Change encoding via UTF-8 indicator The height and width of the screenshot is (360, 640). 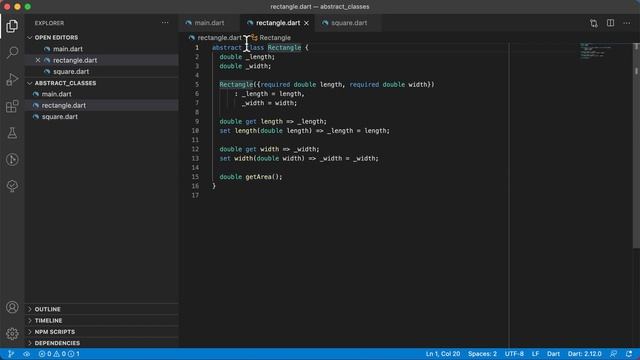(x=514, y=354)
